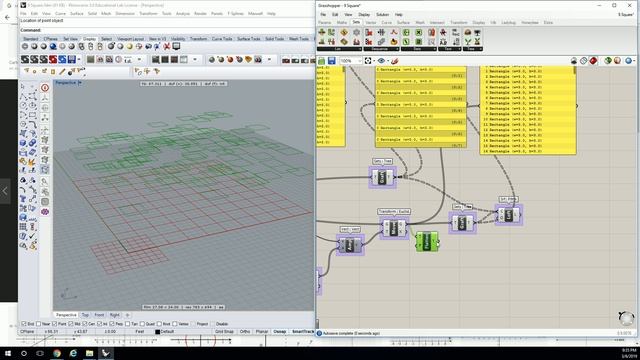Open Grasshopper preview eye dropdown arrow

(387, 61)
